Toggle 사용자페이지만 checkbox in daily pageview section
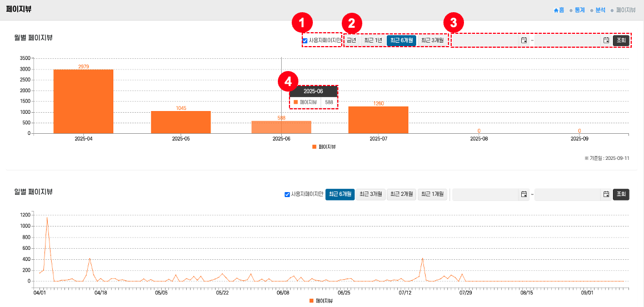Viewport: 644px width, 307px height. point(287,194)
